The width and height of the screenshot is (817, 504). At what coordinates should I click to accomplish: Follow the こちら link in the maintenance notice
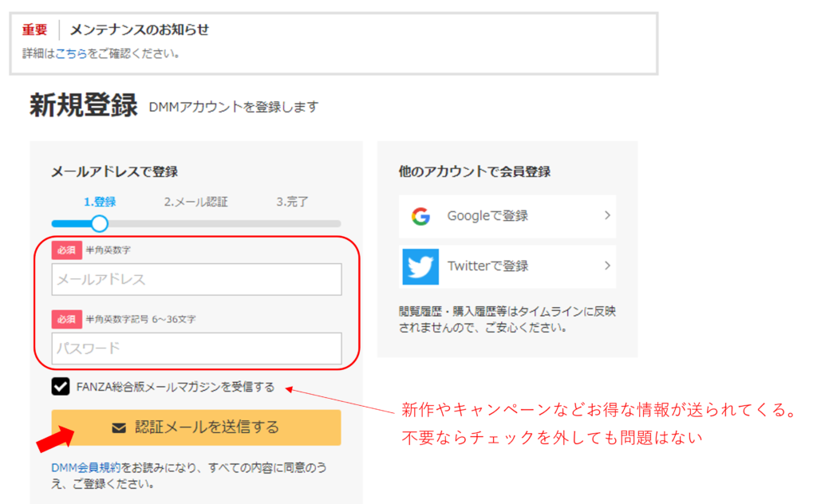71,53
